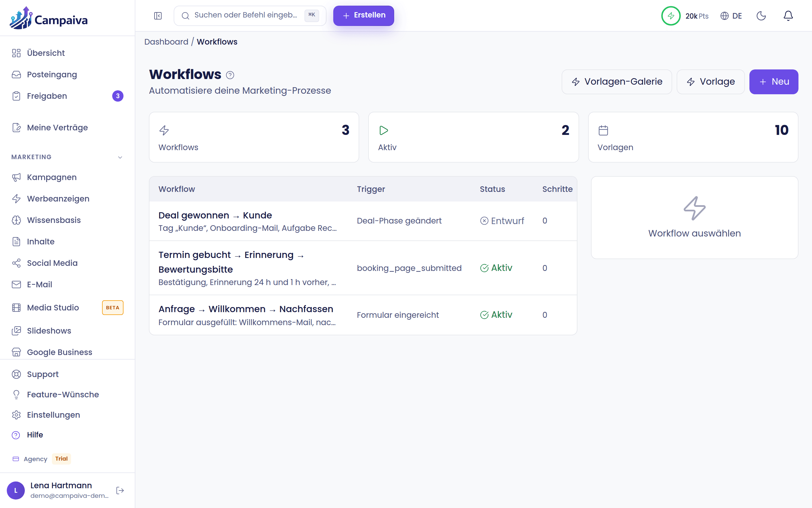Open Übersicht in the sidebar

coord(67,53)
